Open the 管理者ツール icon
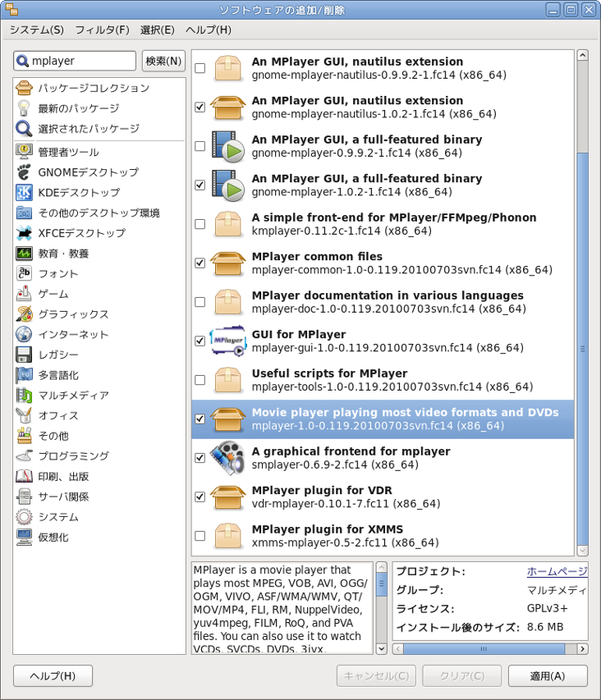The height and width of the screenshot is (700, 601). coord(24,152)
